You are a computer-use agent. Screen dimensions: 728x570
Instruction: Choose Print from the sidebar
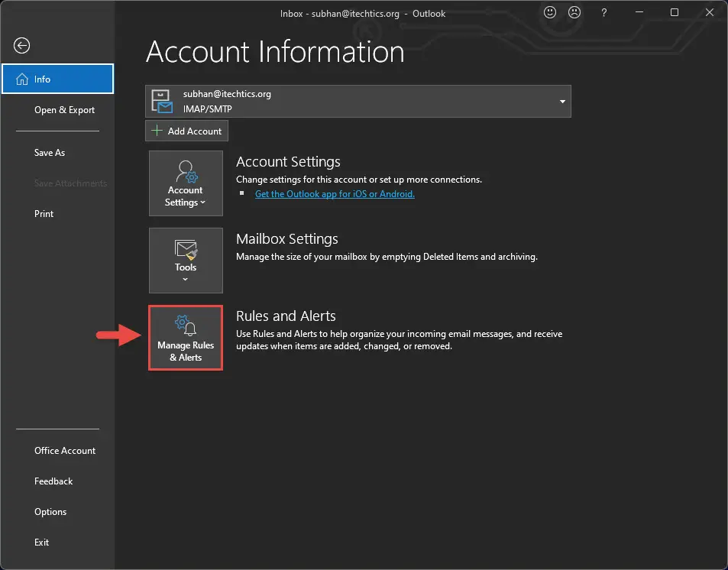click(x=44, y=214)
